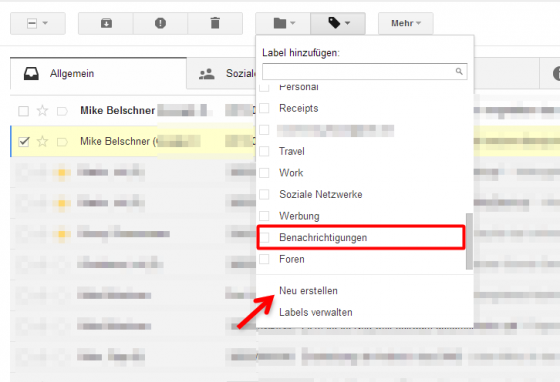Image resolution: width=560 pixels, height=382 pixels.
Task: Mark highlighted Mike Belschner email as important
Action: click(x=62, y=142)
